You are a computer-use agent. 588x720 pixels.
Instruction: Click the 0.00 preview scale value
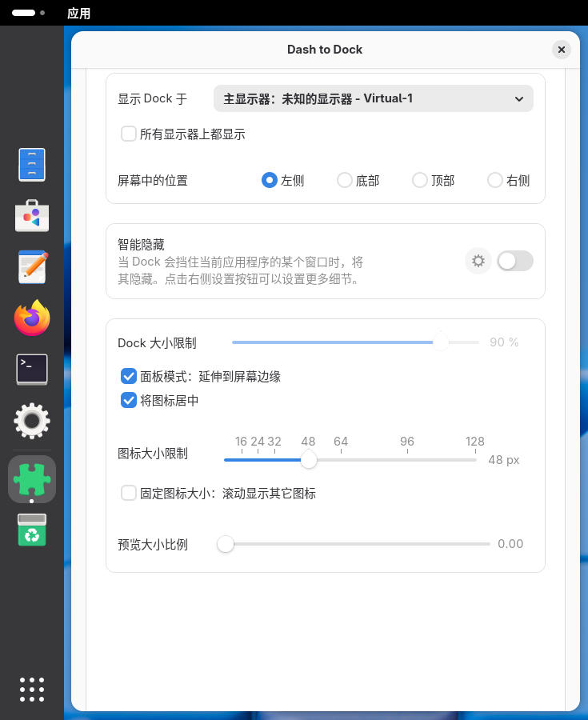510,544
